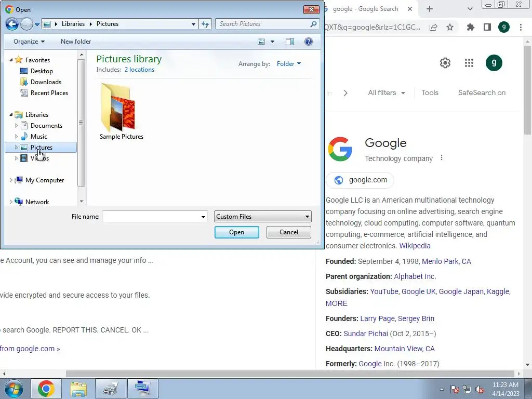Click the search magnifier in Search Pictures
The image size is (532, 399).
(x=313, y=24)
